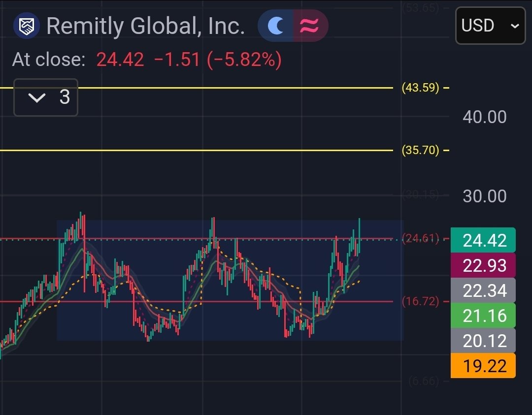Select the yellow horizontal line labeled 43.59
Image resolution: width=532 pixels, height=415 pixels.
click(197, 88)
